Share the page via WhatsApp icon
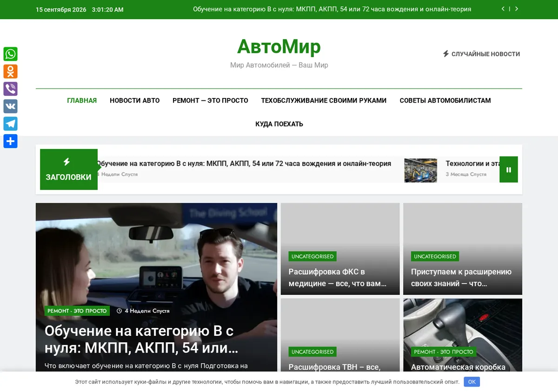558x392 pixels. point(10,54)
